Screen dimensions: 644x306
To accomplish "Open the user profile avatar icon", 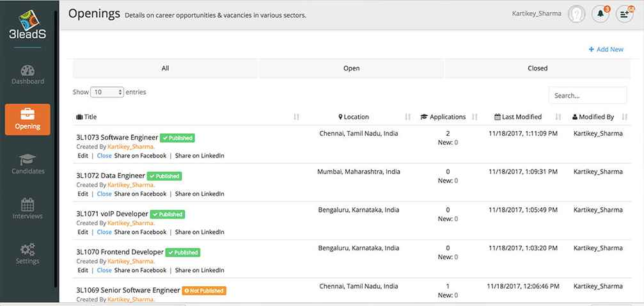I will click(x=577, y=13).
